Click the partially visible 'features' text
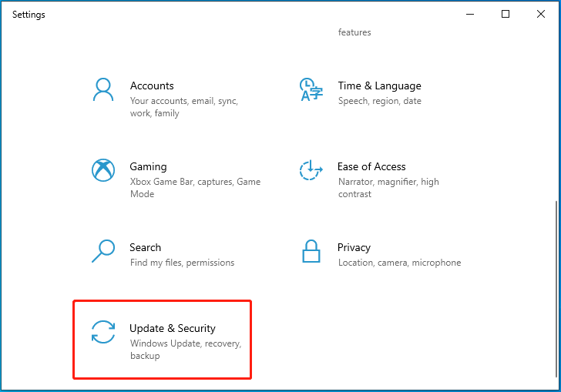This screenshot has width=561, height=392. 354,32
